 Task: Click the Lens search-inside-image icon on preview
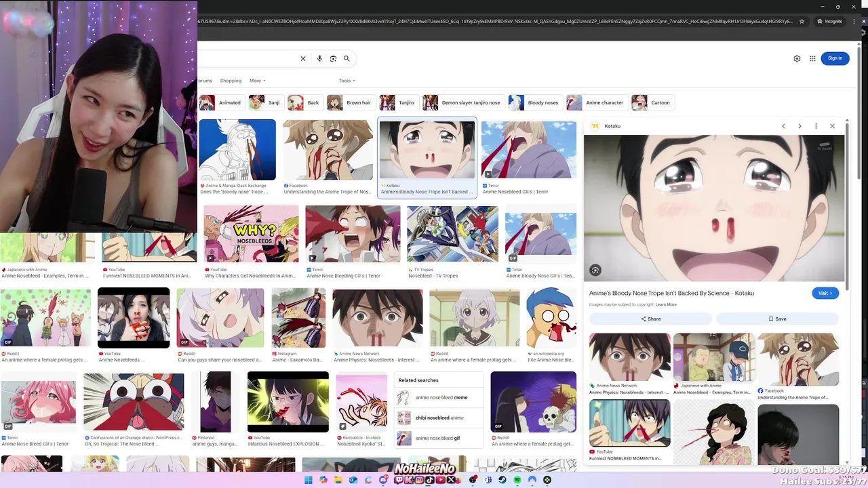(x=595, y=270)
